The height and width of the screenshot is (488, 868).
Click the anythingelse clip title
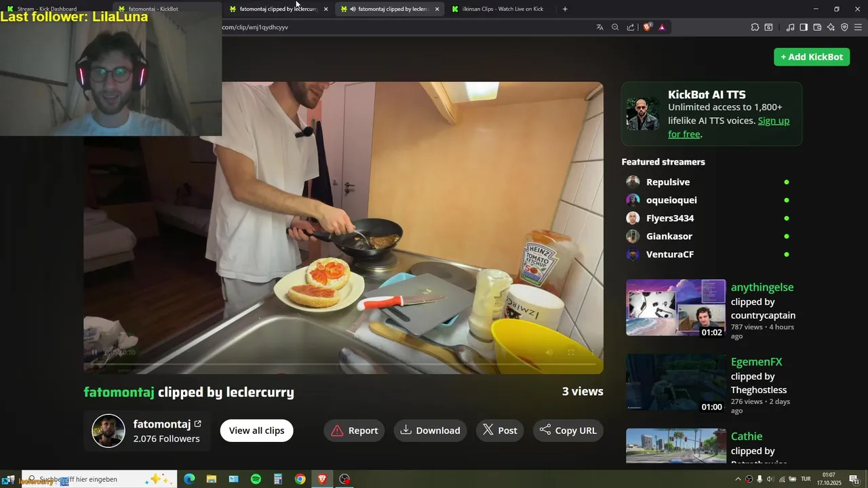[762, 287]
